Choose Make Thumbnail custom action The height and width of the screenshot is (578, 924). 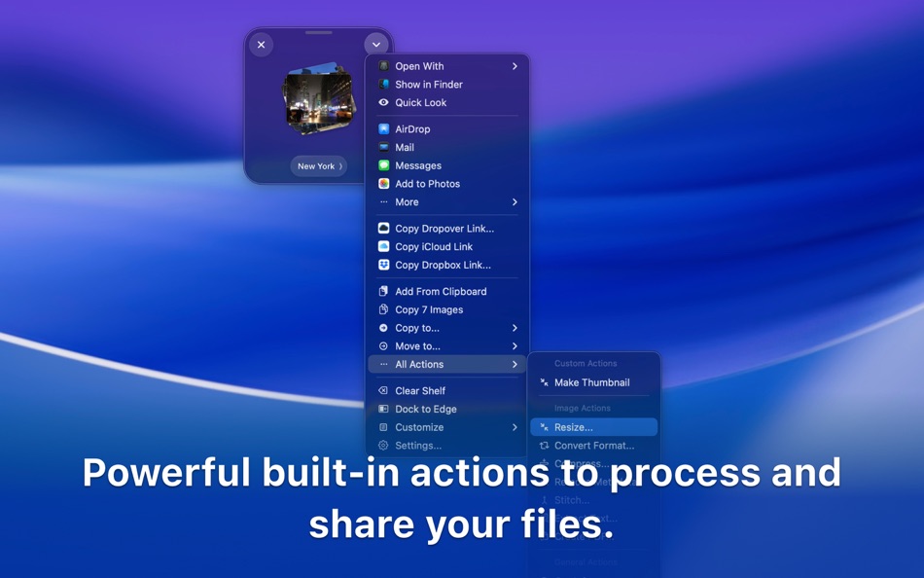tap(593, 382)
